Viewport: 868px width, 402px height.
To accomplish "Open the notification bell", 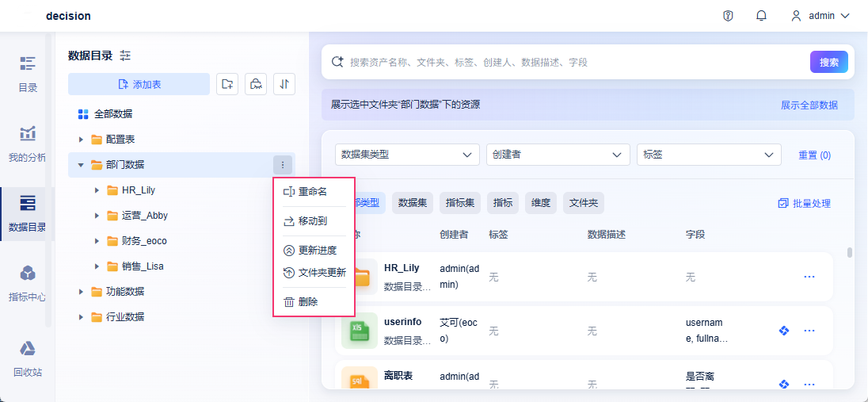I will [x=761, y=16].
